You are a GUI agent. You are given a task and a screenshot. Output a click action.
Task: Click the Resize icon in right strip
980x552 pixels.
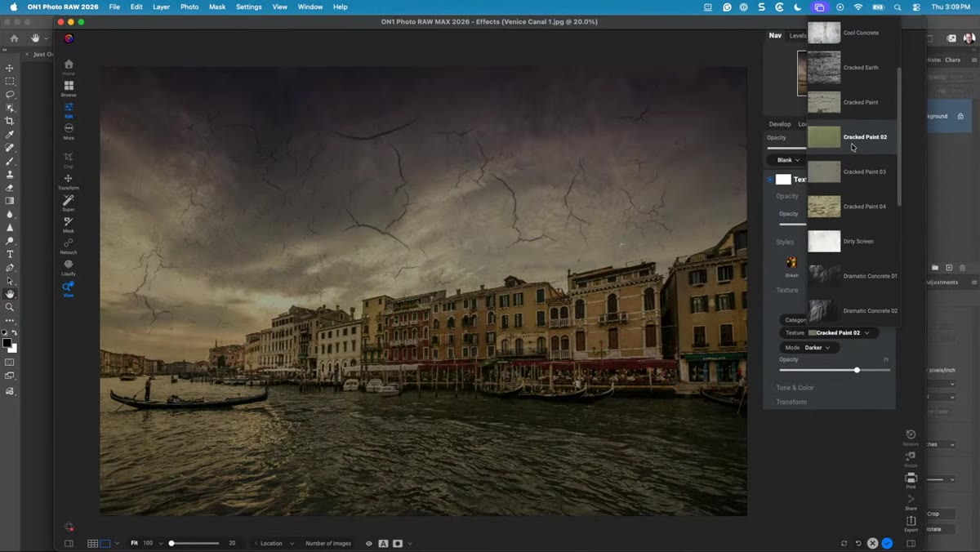pos(911,458)
